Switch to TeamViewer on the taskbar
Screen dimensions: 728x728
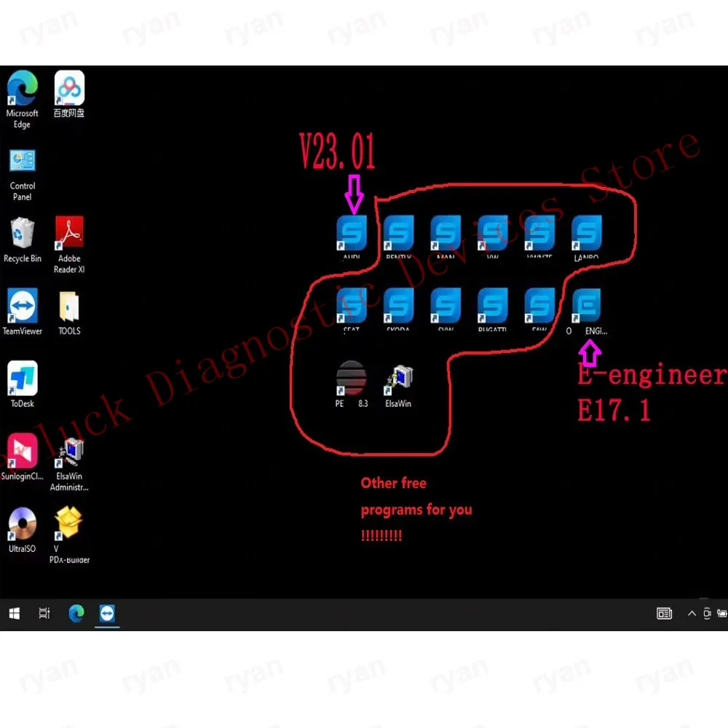[x=107, y=614]
